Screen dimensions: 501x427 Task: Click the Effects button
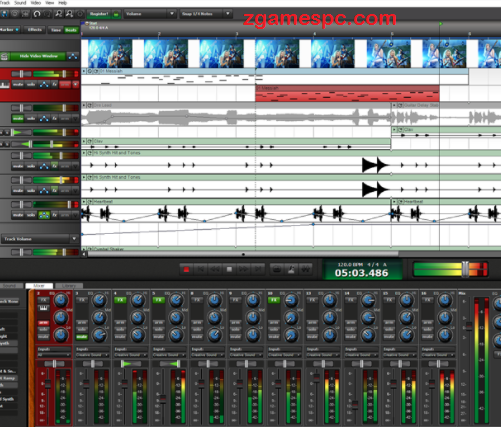(34, 30)
